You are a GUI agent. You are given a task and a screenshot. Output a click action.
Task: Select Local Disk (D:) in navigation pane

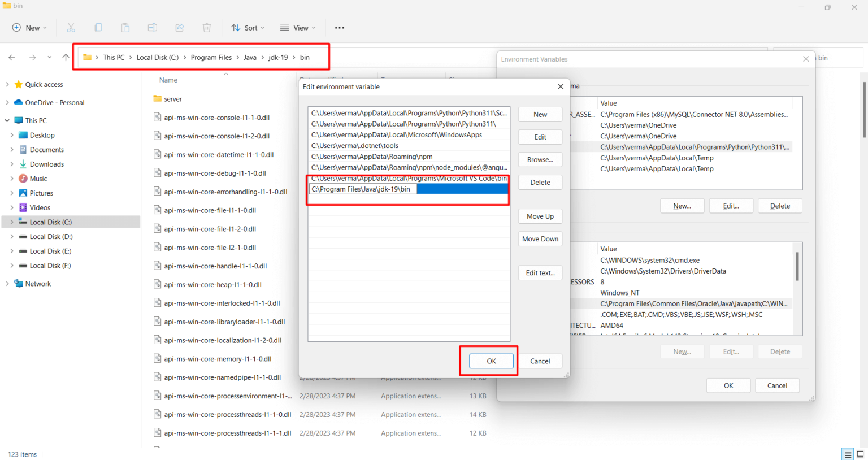51,237
